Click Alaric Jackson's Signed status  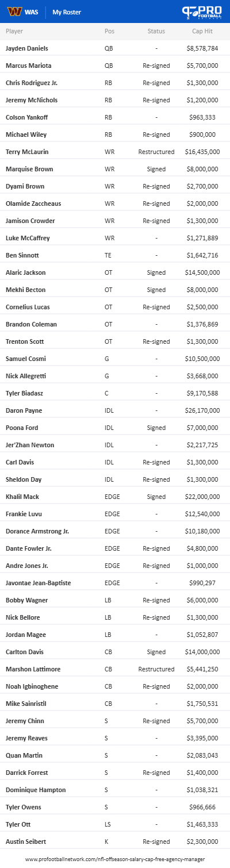click(156, 272)
